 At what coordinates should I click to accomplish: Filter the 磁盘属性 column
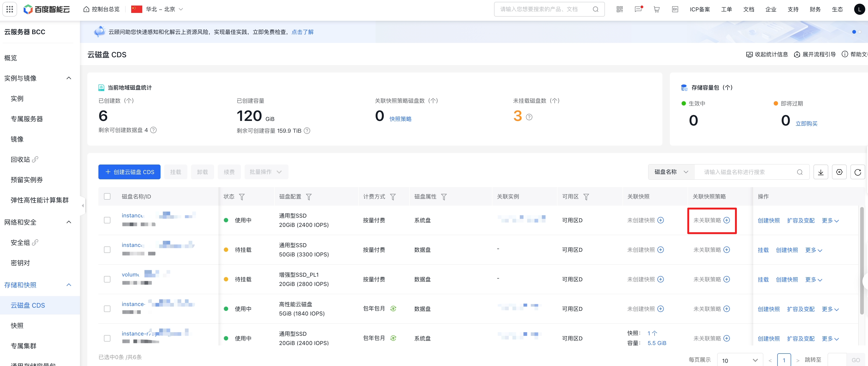click(444, 197)
